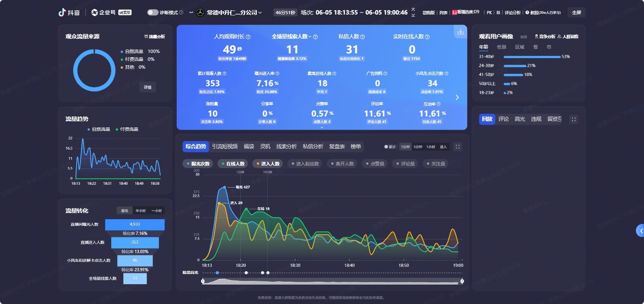Open help icon beside 互动率
This screenshot has width=644, height=304.
tap(438, 104)
